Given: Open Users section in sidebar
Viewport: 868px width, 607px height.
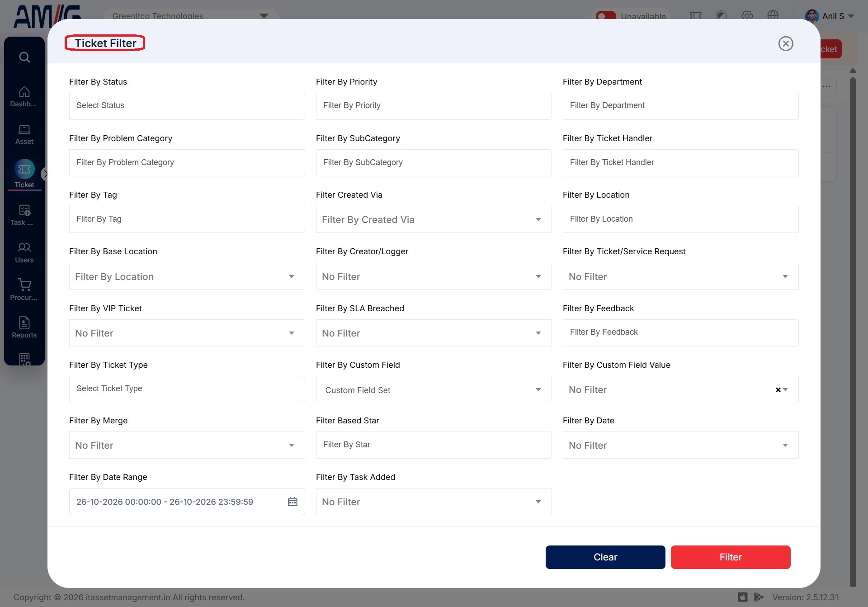Looking at the screenshot, I should (x=24, y=253).
